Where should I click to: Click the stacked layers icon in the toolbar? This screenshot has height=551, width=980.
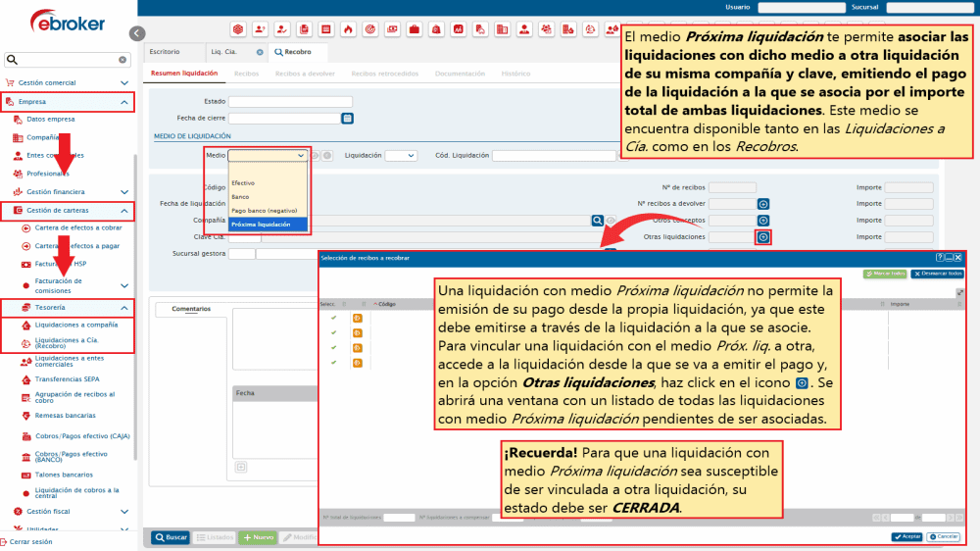click(x=238, y=29)
